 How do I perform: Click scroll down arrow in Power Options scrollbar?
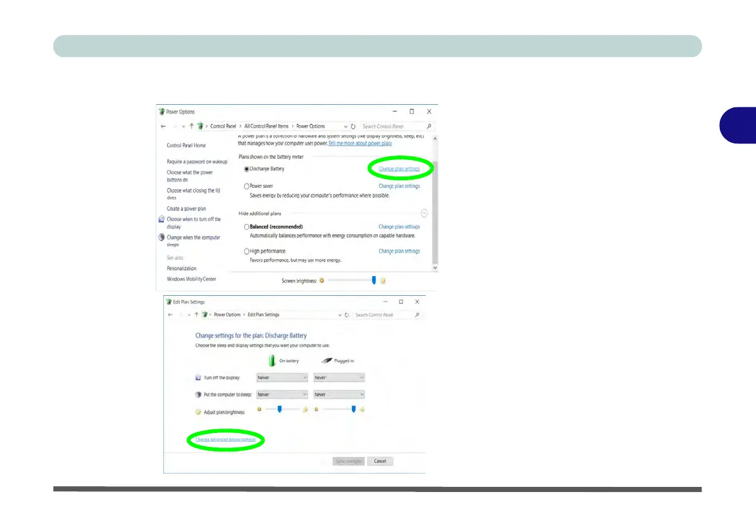click(x=435, y=268)
